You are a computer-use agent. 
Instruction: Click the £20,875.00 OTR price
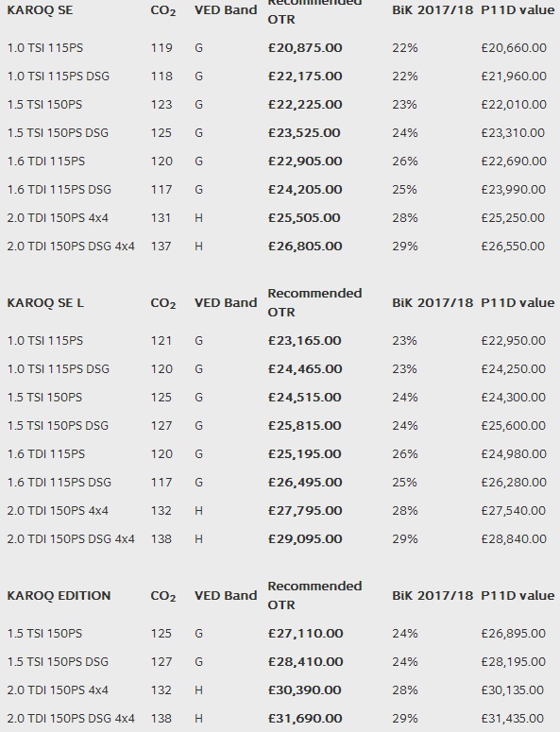click(305, 47)
